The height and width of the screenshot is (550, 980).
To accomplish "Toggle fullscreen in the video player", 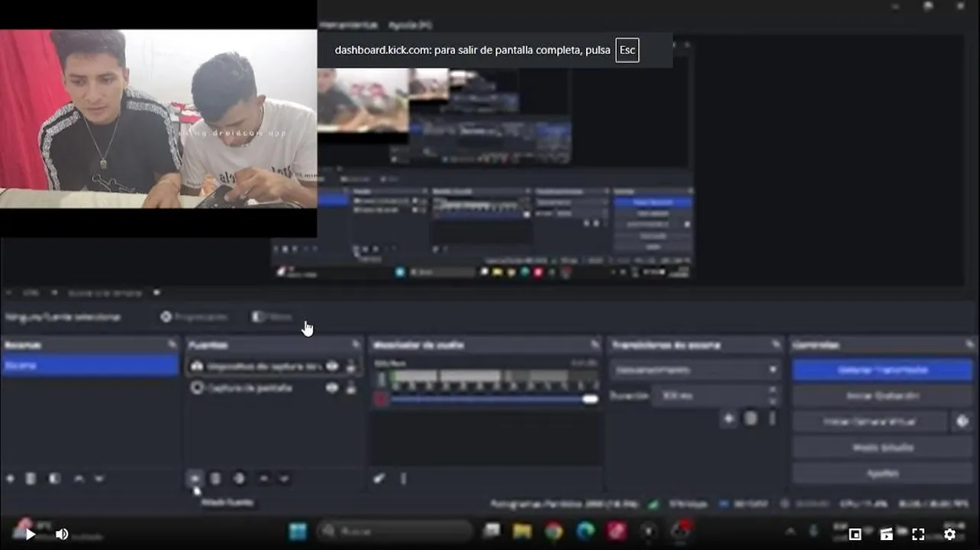I will click(918, 535).
